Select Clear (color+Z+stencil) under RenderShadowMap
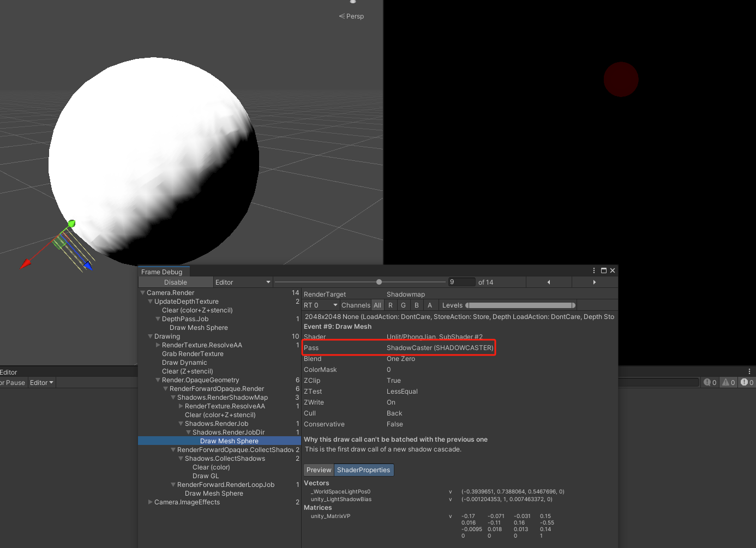The width and height of the screenshot is (756, 548). pos(220,415)
